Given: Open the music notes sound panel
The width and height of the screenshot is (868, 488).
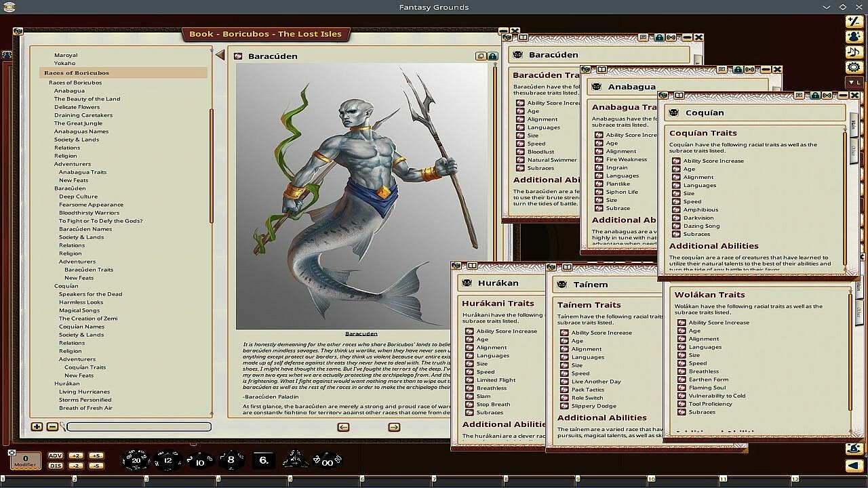Looking at the screenshot, I should pyautogui.click(x=854, y=52).
